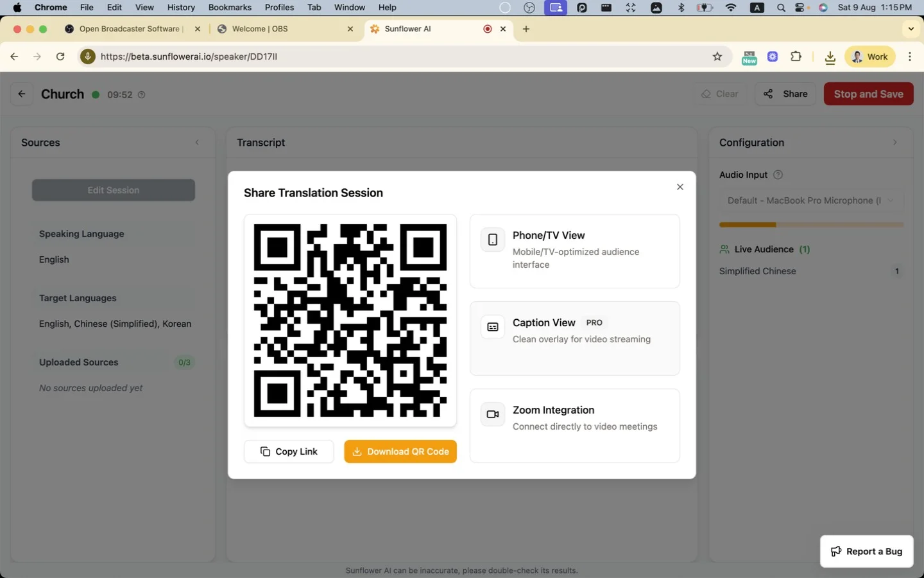Open the Extensions puzzle icon
924x578 pixels.
[x=796, y=57]
